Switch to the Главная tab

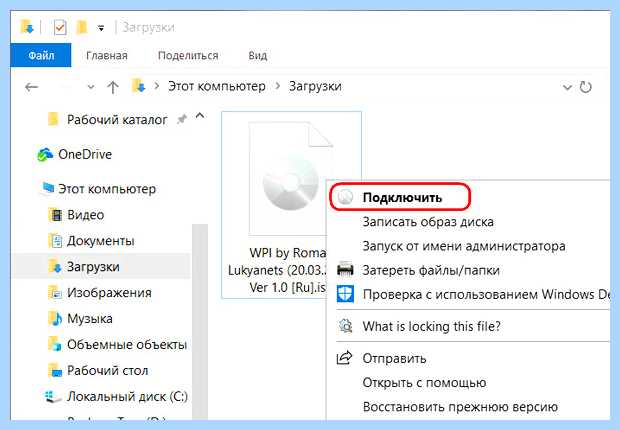[107, 55]
